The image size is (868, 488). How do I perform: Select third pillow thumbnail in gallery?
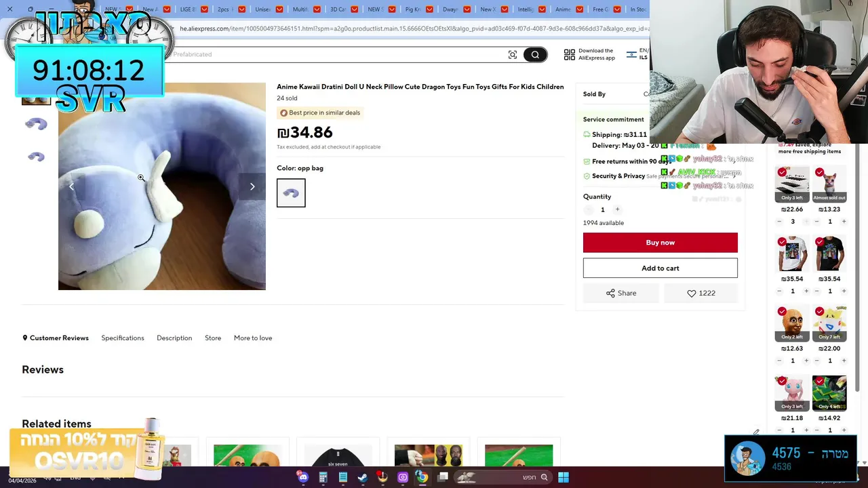pos(36,157)
